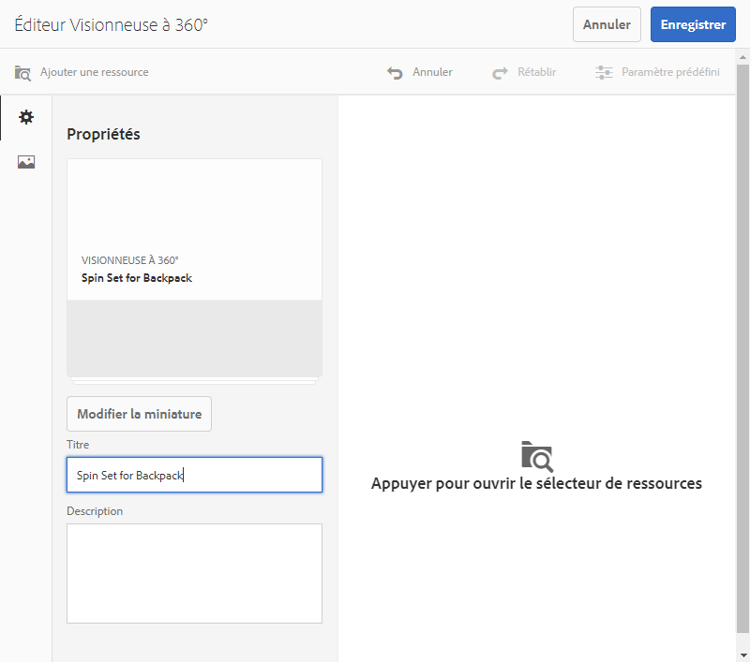750x662 pixels.
Task: Click the header Annuler button
Action: point(607,24)
